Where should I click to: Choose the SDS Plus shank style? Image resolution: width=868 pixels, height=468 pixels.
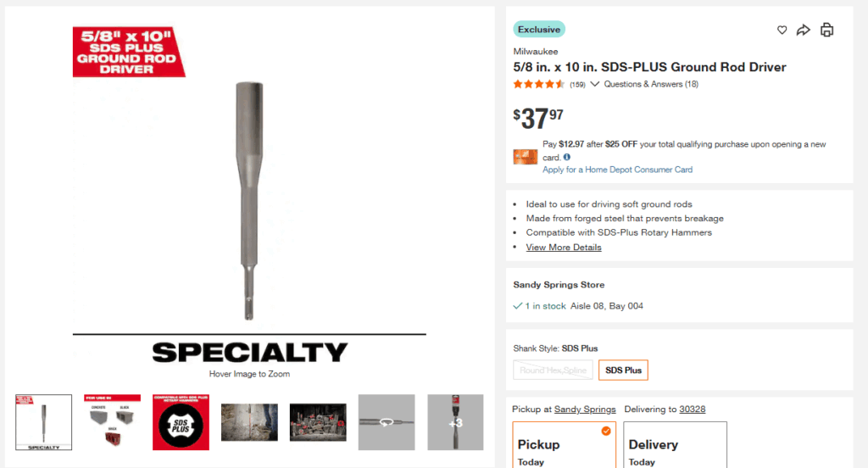[x=623, y=370]
